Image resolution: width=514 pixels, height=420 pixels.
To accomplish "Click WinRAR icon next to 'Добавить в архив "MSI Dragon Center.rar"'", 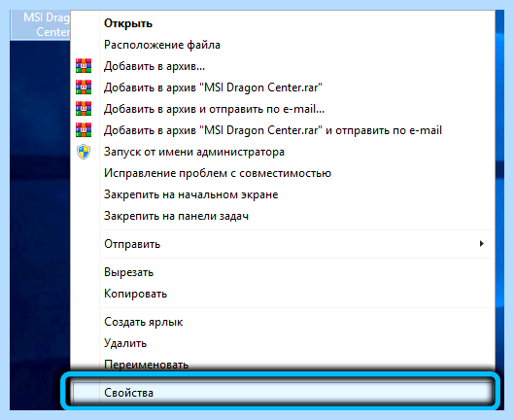I will point(84,87).
